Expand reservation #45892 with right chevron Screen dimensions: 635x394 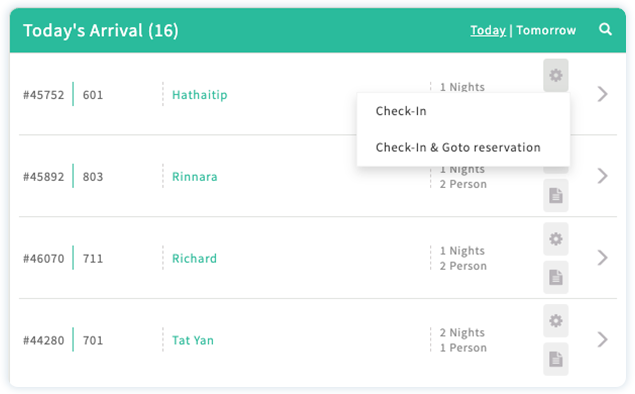coord(603,176)
